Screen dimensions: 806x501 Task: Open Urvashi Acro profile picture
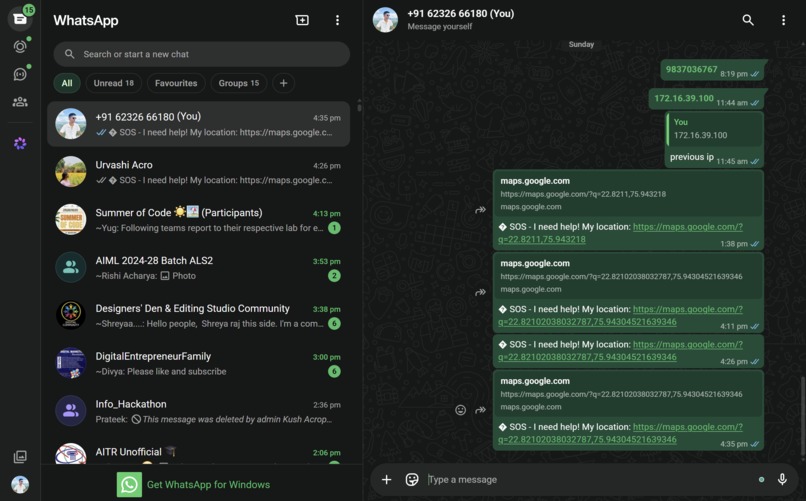(x=70, y=172)
